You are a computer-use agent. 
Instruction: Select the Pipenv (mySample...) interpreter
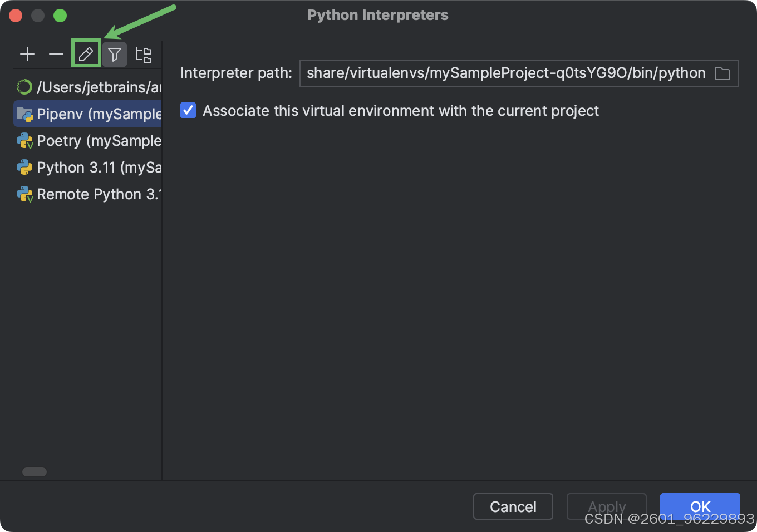tap(87, 114)
